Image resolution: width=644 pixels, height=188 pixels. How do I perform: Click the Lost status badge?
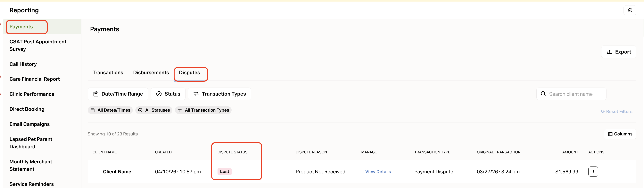click(x=225, y=172)
